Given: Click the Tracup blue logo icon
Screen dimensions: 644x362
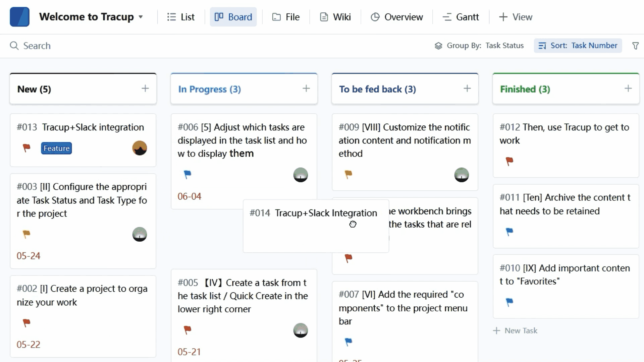Looking at the screenshot, I should [x=19, y=17].
